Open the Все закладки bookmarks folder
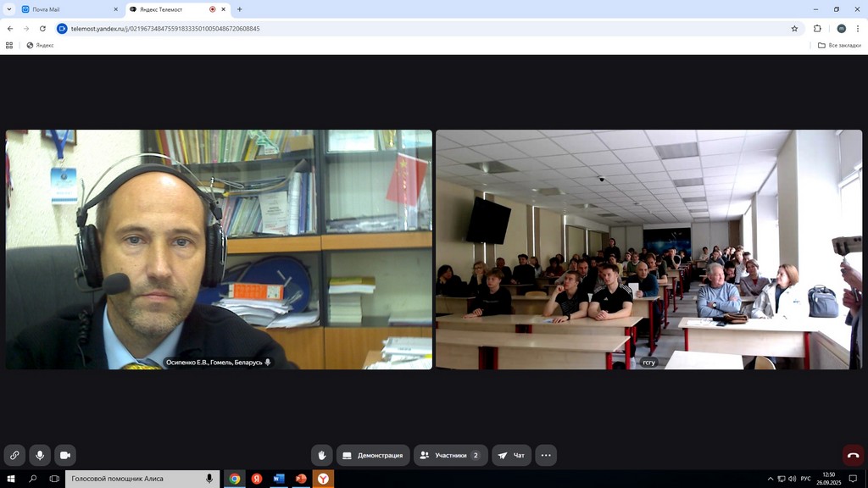The width and height of the screenshot is (868, 488). 839,45
